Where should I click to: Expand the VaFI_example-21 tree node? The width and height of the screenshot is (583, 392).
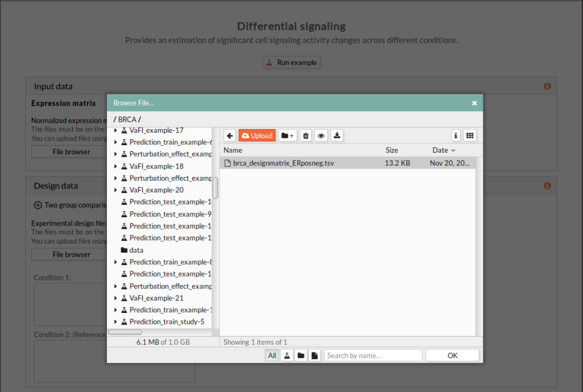[115, 299]
